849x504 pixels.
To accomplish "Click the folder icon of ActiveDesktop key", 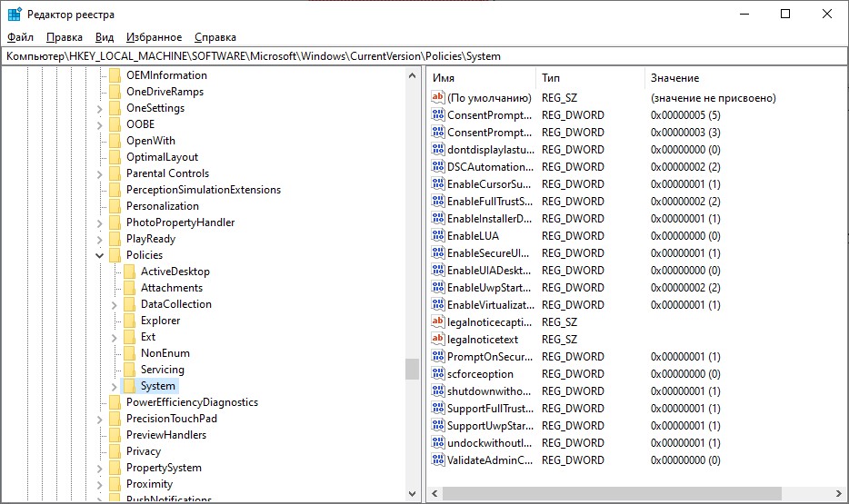I will pyautogui.click(x=129, y=272).
